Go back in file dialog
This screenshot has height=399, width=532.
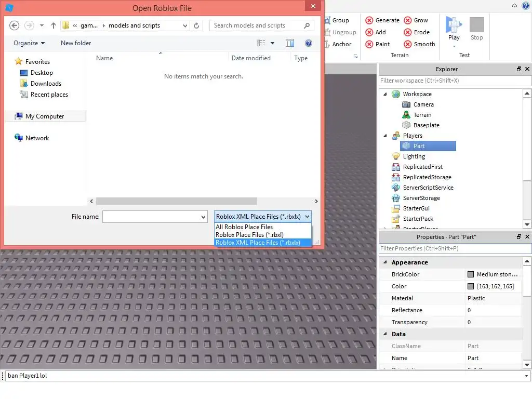click(x=14, y=25)
